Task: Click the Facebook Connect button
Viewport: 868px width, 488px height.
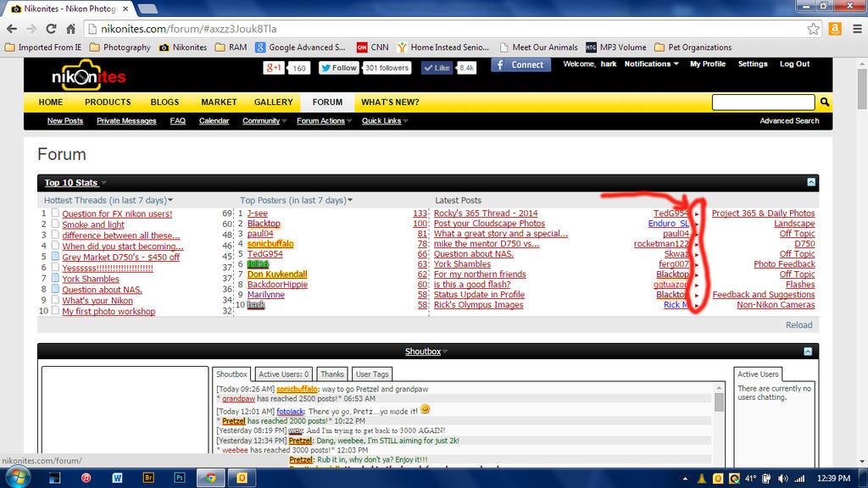Action: (x=520, y=64)
